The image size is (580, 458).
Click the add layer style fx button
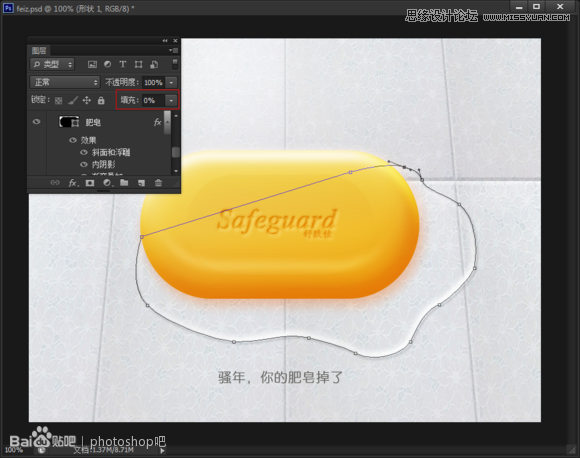click(73, 183)
